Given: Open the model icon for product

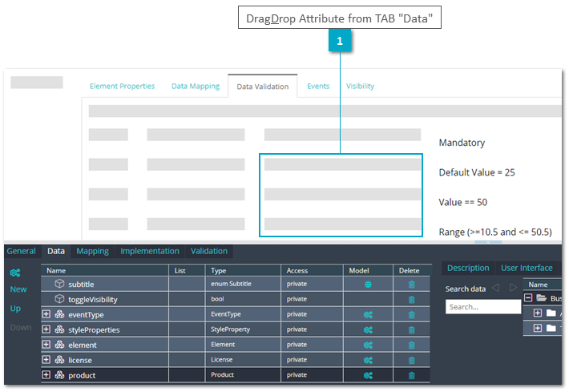Looking at the screenshot, I should 368,376.
